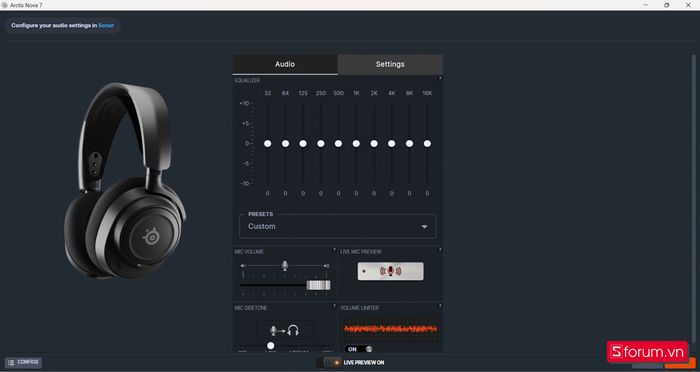Viewport: 700px width, 372px height.
Task: Click the 64 Hz equalizer slider knob
Action: [x=285, y=143]
